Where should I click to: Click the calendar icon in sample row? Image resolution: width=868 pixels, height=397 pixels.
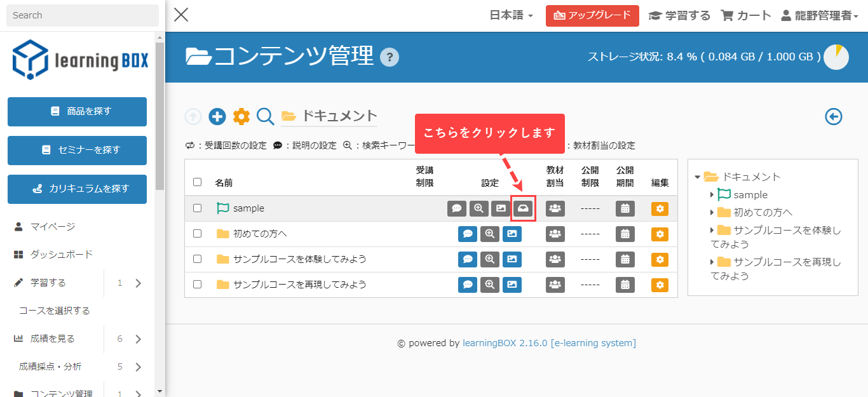click(x=625, y=208)
